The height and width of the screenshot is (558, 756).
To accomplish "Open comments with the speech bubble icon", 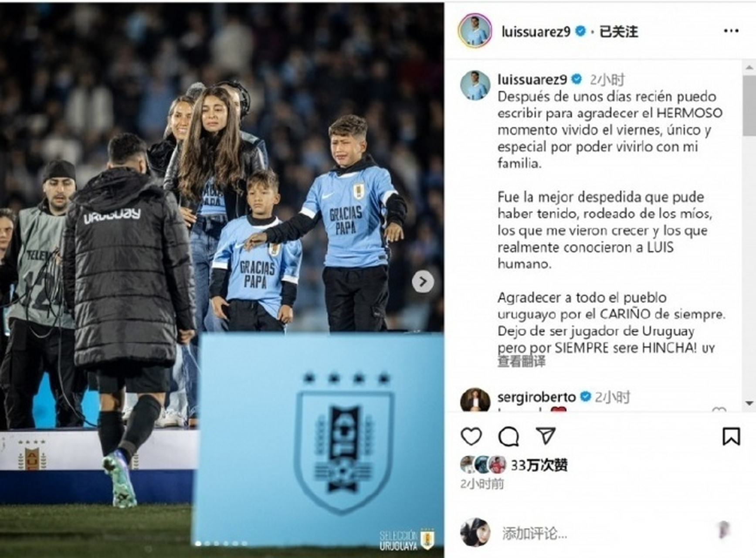I will coord(509,436).
